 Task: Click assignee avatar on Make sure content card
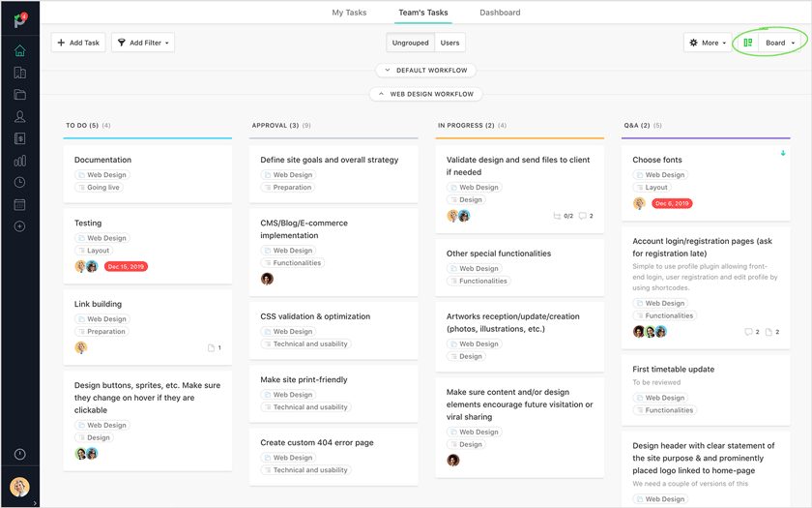tap(453, 461)
